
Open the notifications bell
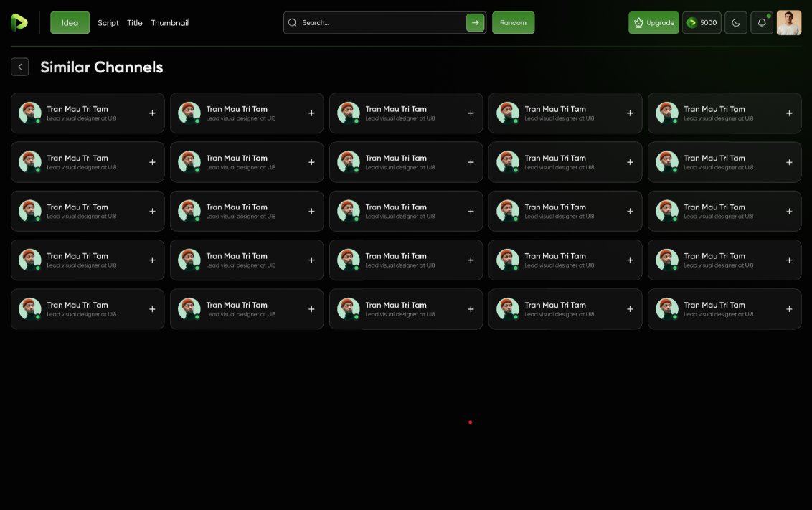[762, 23]
